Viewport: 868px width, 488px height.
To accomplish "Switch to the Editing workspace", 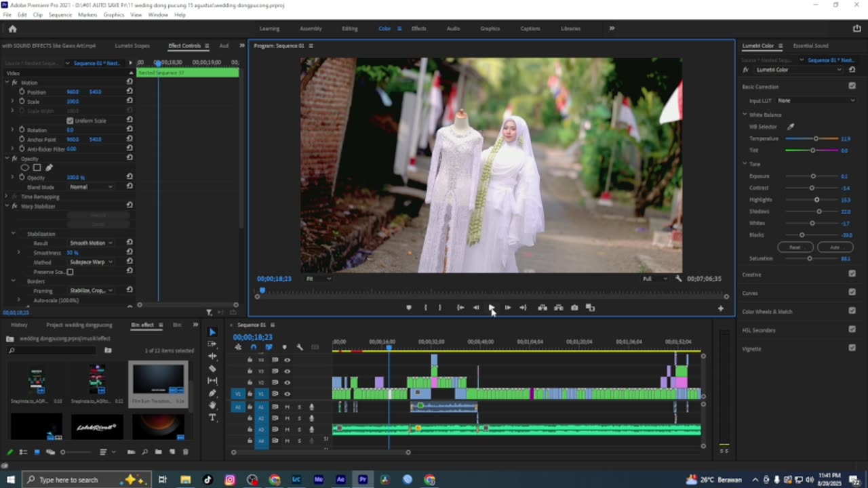I will (350, 28).
